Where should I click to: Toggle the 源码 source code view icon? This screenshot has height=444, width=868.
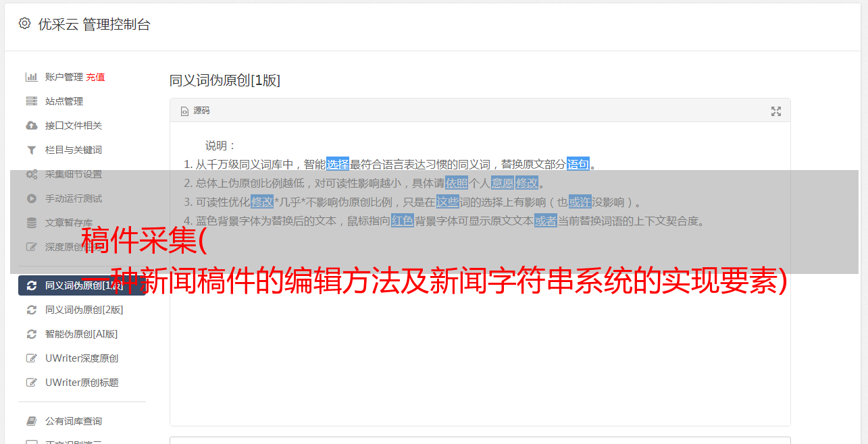[x=184, y=111]
